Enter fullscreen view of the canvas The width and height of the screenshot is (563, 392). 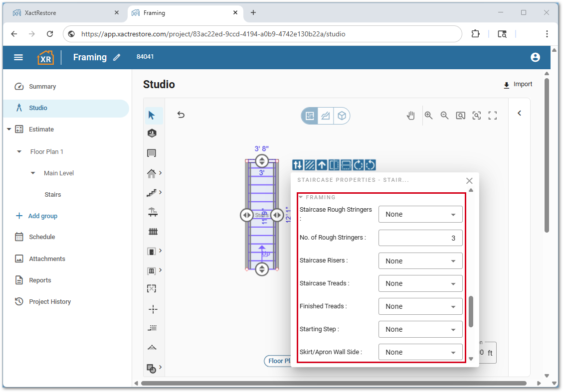coord(493,116)
